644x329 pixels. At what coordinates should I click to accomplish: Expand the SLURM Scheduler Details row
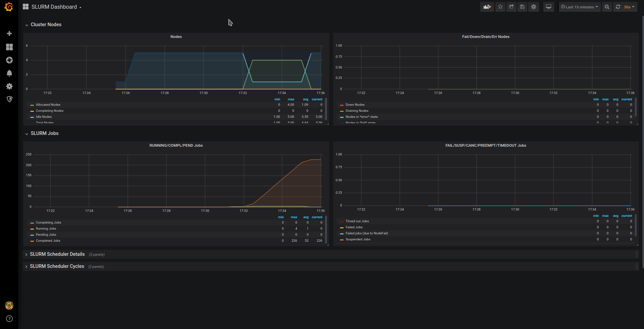coord(57,254)
